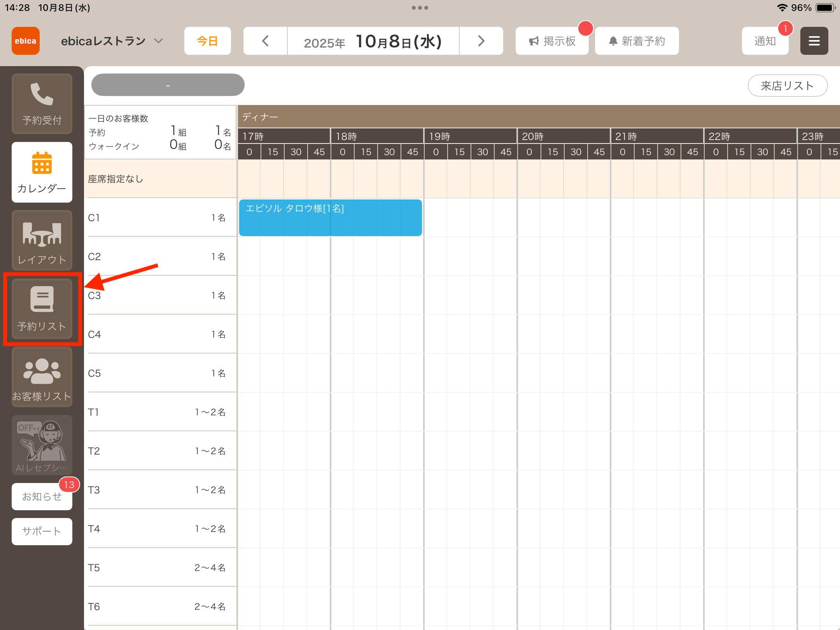Open 新着予約 bell notifications
This screenshot has height=630, width=840.
637,41
